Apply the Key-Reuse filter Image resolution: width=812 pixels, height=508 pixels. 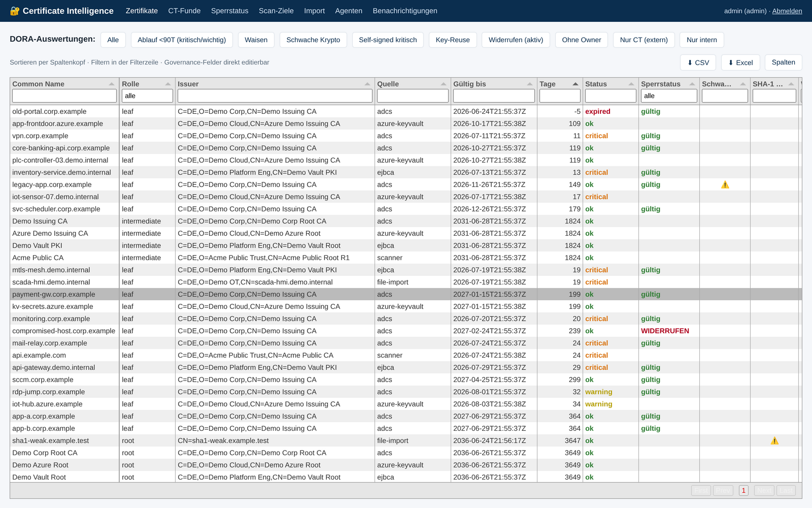click(x=453, y=40)
